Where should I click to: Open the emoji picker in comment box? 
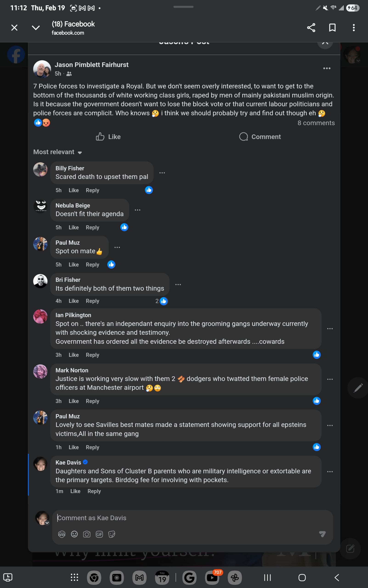point(74,534)
